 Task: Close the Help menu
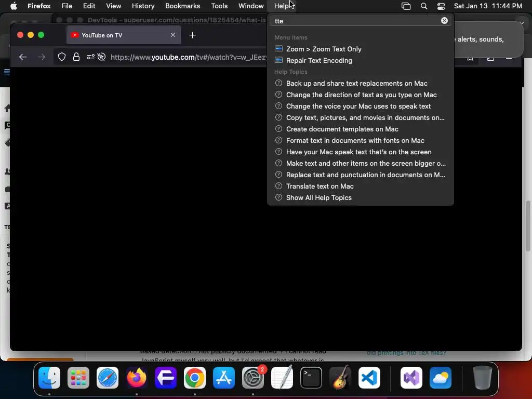282,6
